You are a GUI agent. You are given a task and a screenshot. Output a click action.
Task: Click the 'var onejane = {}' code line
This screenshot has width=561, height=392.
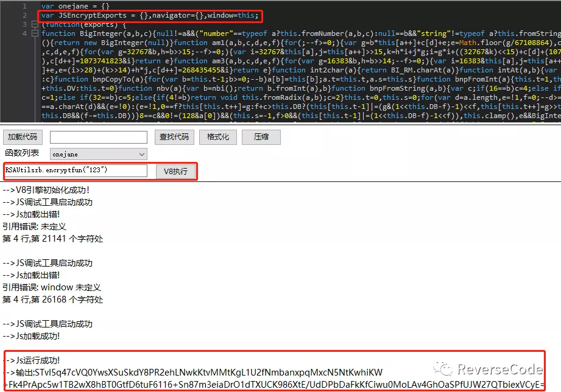[75, 6]
